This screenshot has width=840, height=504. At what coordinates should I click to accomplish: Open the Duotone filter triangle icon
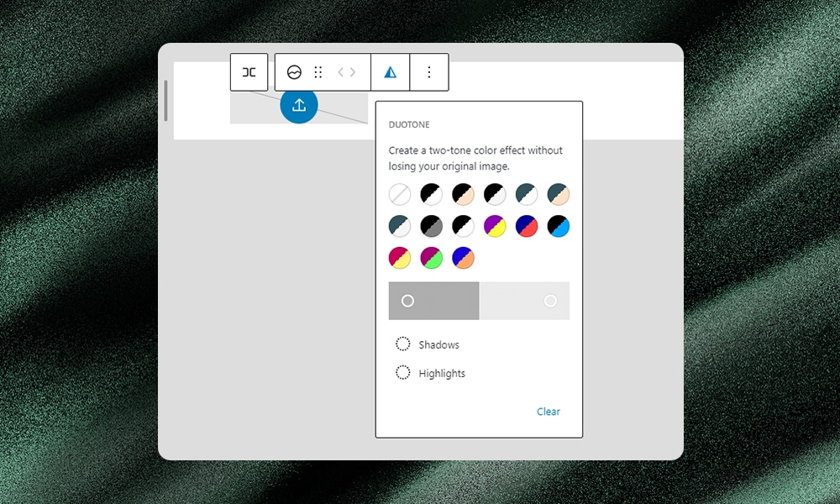coord(390,72)
